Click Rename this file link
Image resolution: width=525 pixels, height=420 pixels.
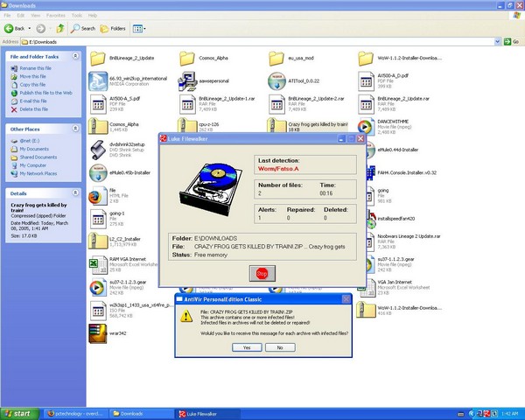pyautogui.click(x=36, y=68)
